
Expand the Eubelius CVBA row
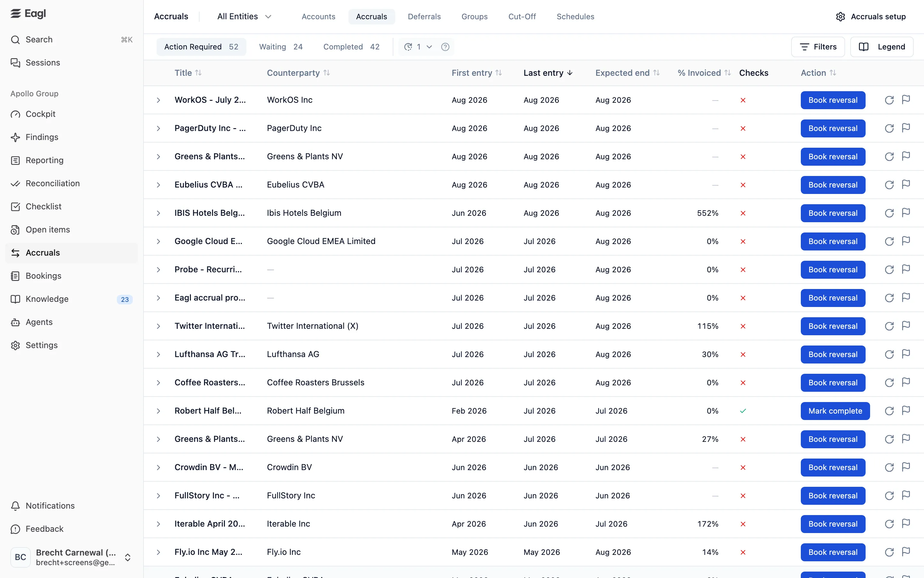point(158,185)
